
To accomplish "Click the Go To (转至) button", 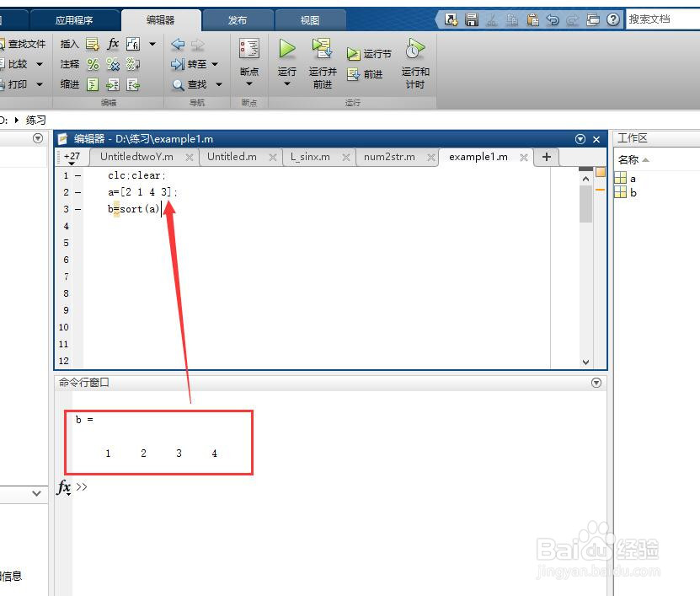I will coord(190,64).
